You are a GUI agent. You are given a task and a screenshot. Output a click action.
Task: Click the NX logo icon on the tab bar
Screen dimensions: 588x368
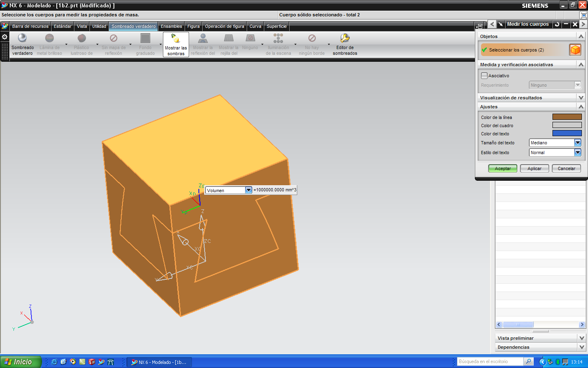[x=5, y=26]
